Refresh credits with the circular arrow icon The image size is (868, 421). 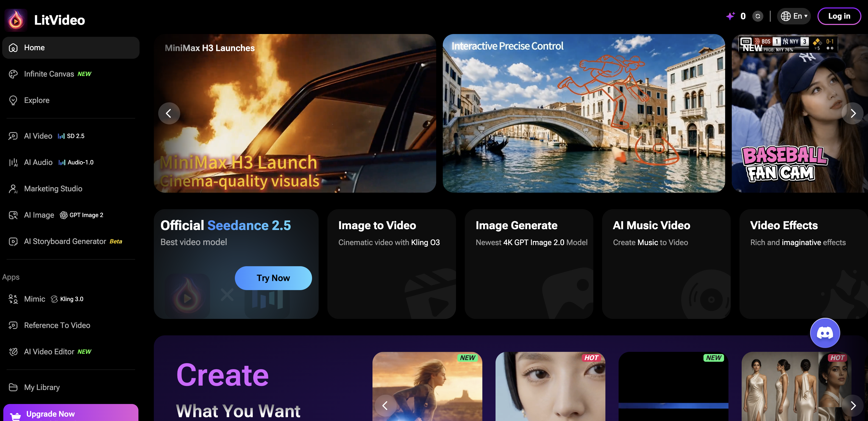pyautogui.click(x=758, y=16)
